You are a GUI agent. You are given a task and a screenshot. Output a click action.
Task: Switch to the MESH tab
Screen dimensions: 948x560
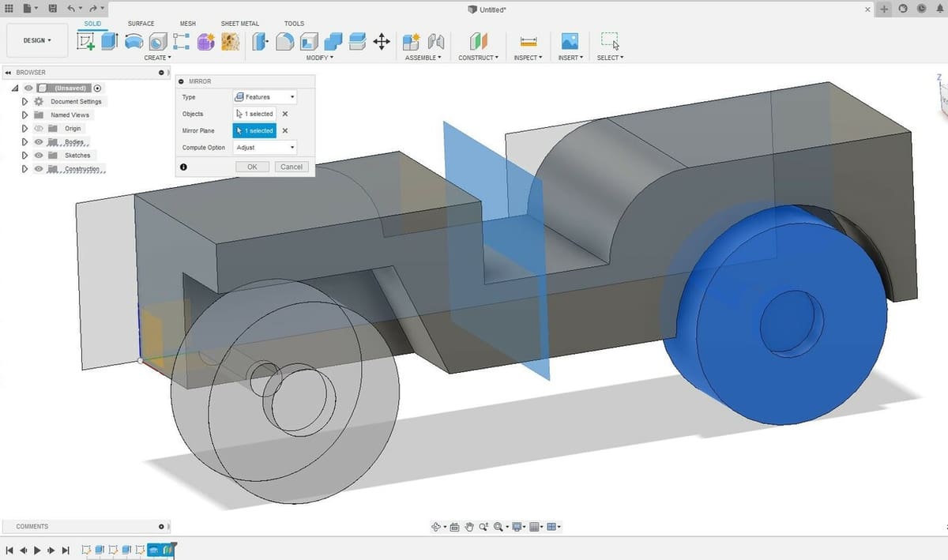click(188, 24)
